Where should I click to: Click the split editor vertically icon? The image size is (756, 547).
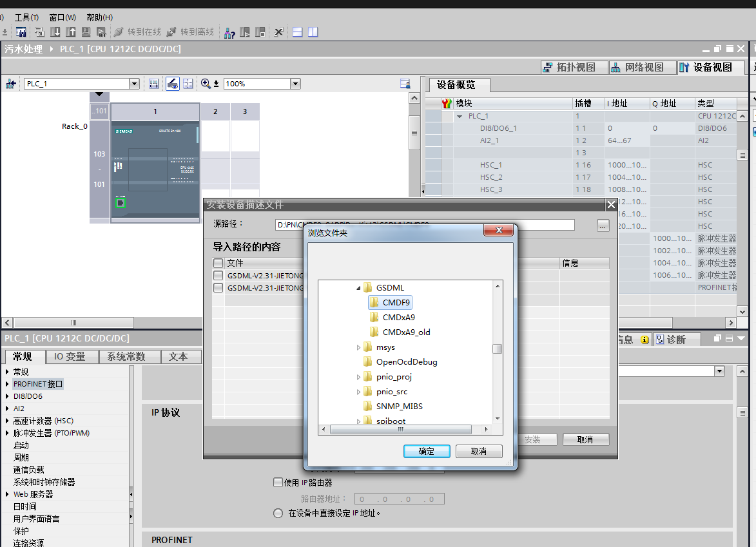click(x=313, y=32)
